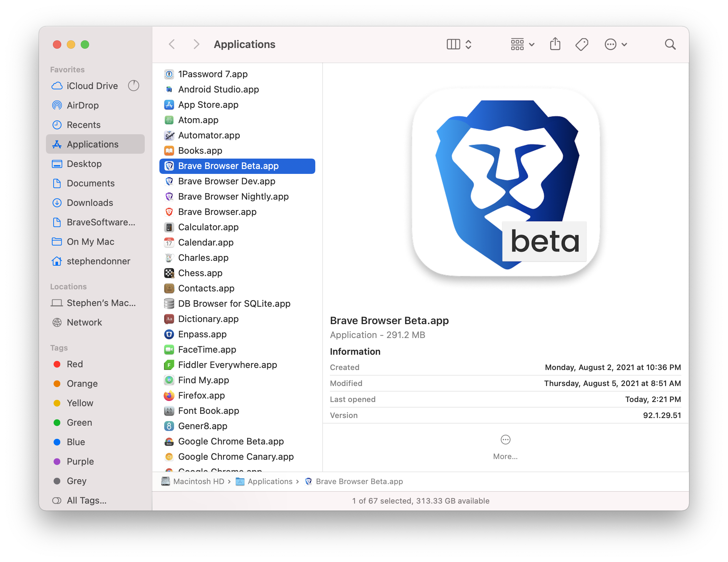Expand the More actions ellipsis menu
This screenshot has height=562, width=728.
(611, 44)
